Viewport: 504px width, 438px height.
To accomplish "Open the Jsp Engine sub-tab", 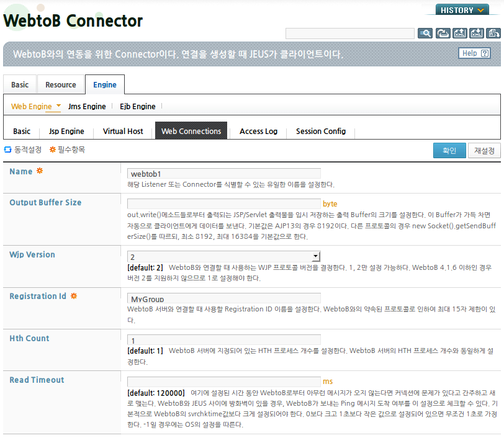I will click(x=66, y=131).
